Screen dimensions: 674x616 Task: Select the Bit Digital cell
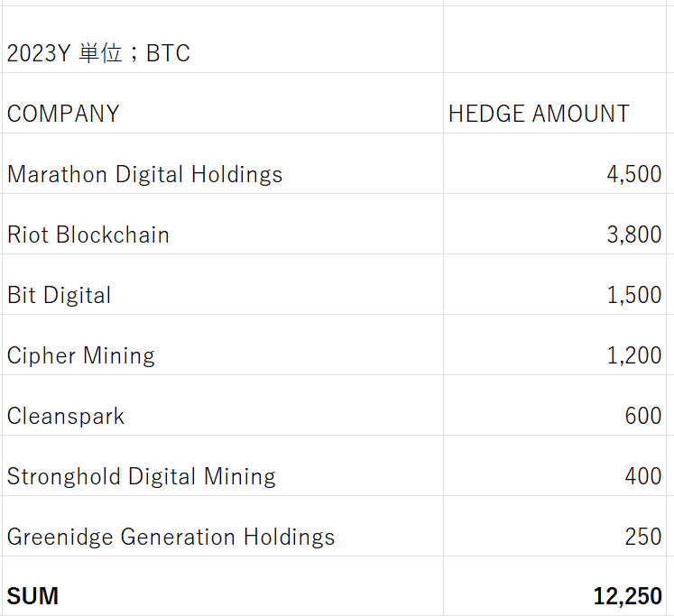(x=60, y=295)
